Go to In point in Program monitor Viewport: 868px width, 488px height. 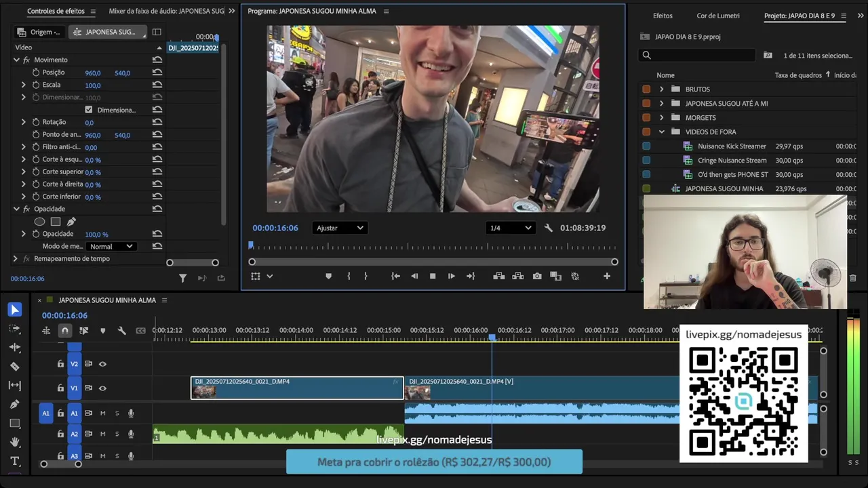pyautogui.click(x=395, y=277)
